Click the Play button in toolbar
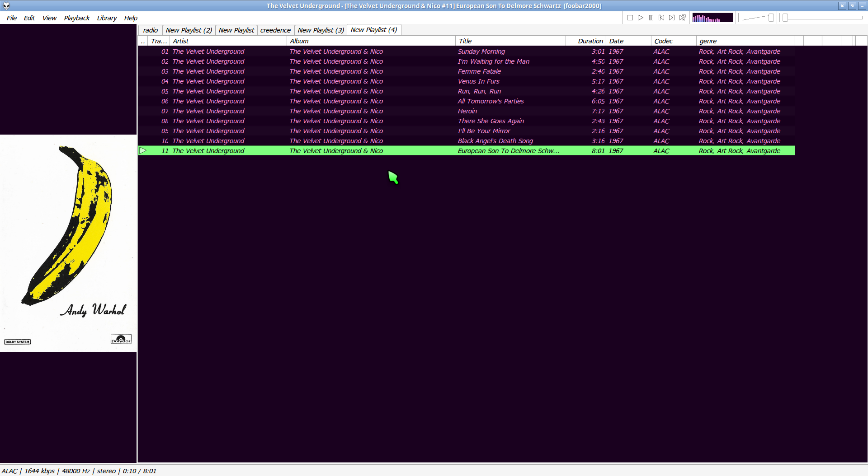This screenshot has width=868, height=476. (641, 18)
